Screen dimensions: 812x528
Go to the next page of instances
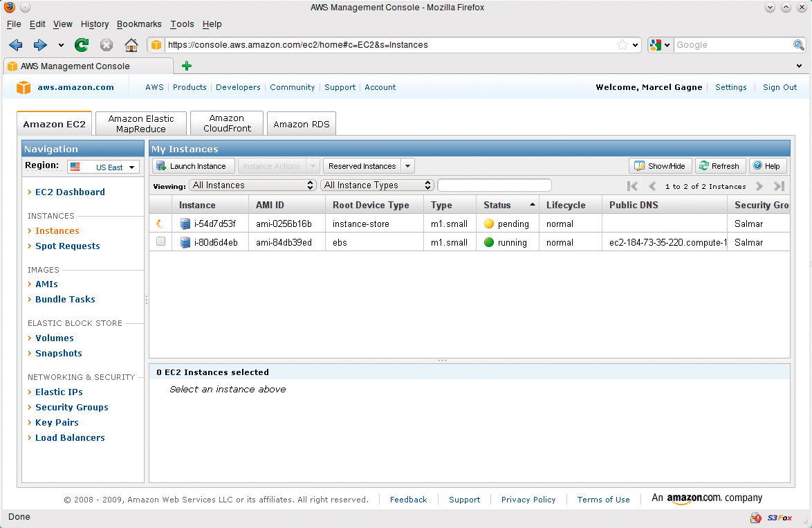pos(759,186)
